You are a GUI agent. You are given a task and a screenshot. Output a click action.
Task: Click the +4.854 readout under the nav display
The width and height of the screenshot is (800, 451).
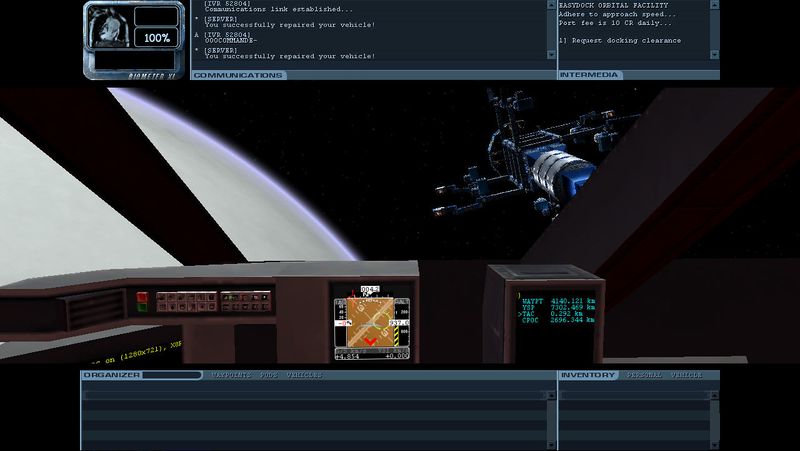(347, 356)
